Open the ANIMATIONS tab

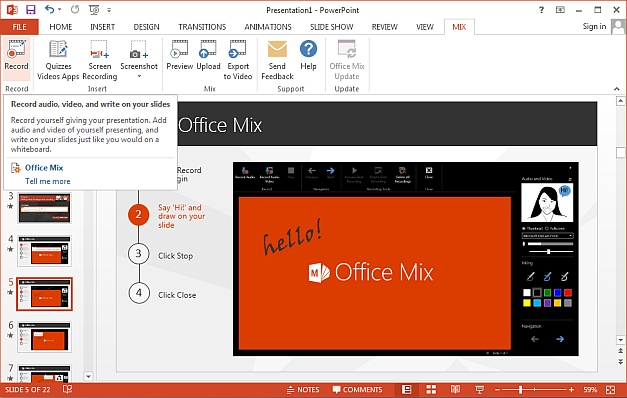click(268, 27)
